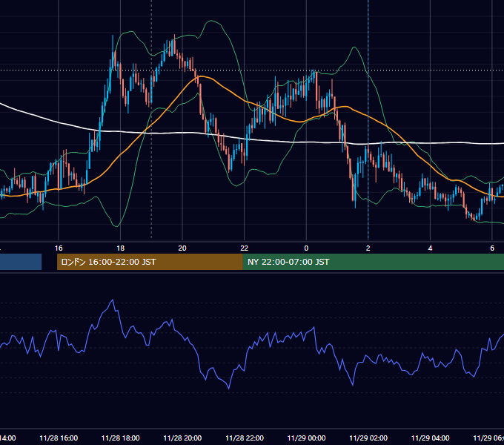Click the '11/28 22:00' date label
This screenshot has width=504, height=445.
pyautogui.click(x=245, y=438)
